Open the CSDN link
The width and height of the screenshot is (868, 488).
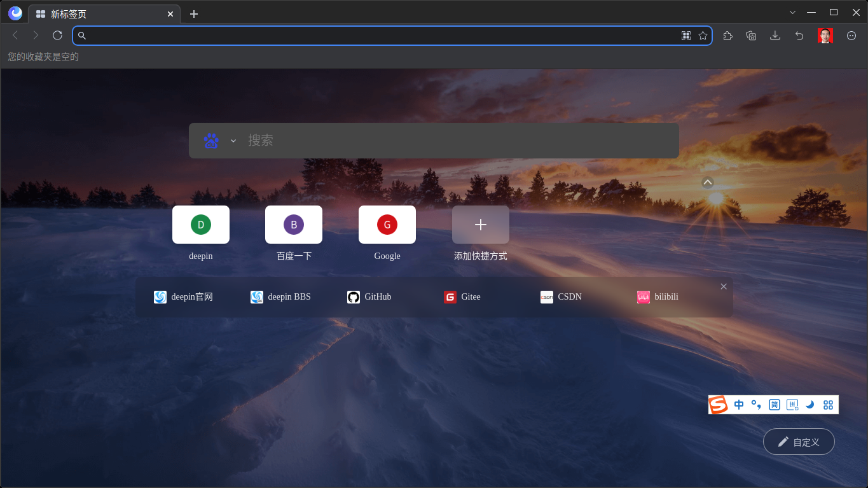[561, 297]
